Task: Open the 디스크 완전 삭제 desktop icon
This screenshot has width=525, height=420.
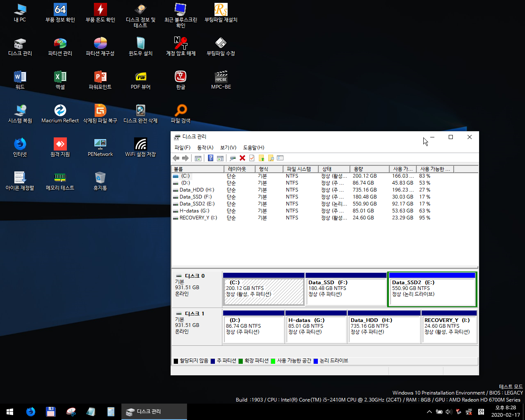Action: [x=141, y=114]
